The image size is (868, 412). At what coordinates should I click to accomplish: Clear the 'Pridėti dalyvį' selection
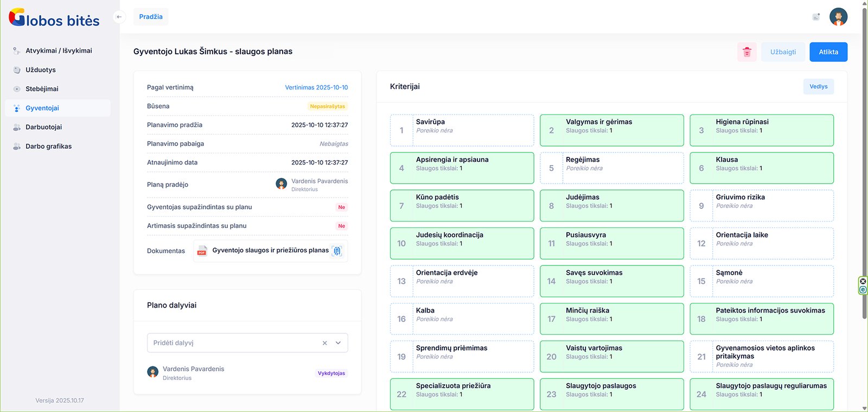click(324, 343)
